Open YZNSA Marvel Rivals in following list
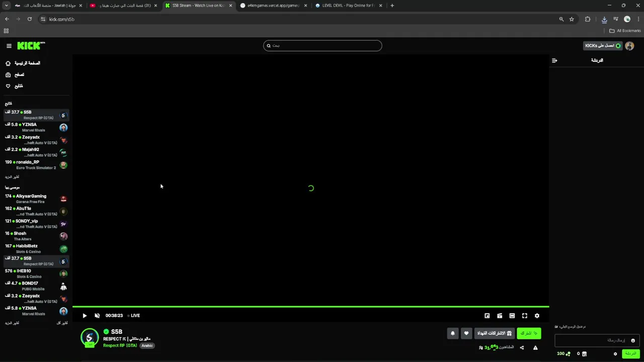 click(x=36, y=128)
